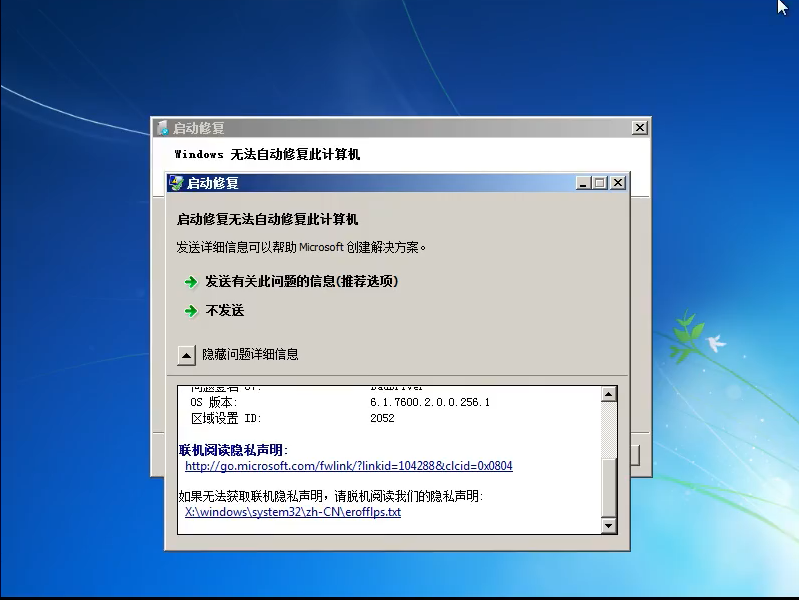Choose 不发送 option

point(225,310)
